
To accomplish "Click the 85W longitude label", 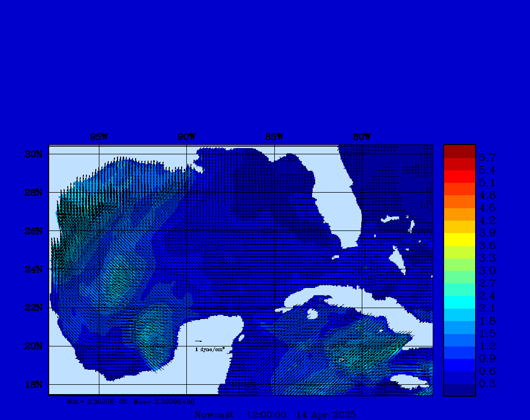I will click(x=274, y=137).
